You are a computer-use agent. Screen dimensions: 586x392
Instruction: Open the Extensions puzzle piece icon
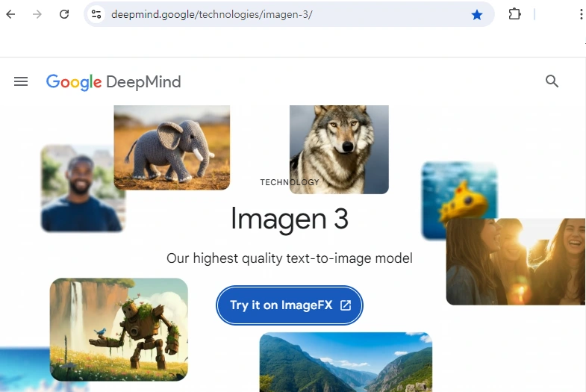click(x=514, y=14)
